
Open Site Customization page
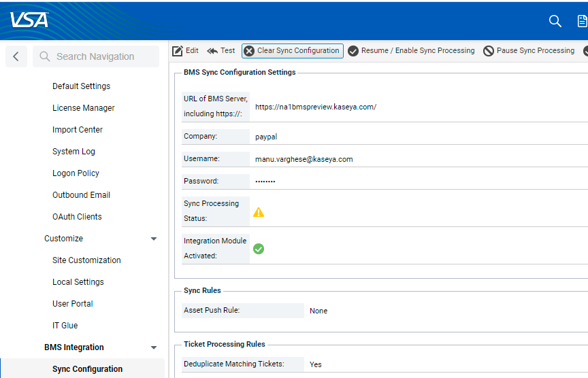pyautogui.click(x=86, y=260)
